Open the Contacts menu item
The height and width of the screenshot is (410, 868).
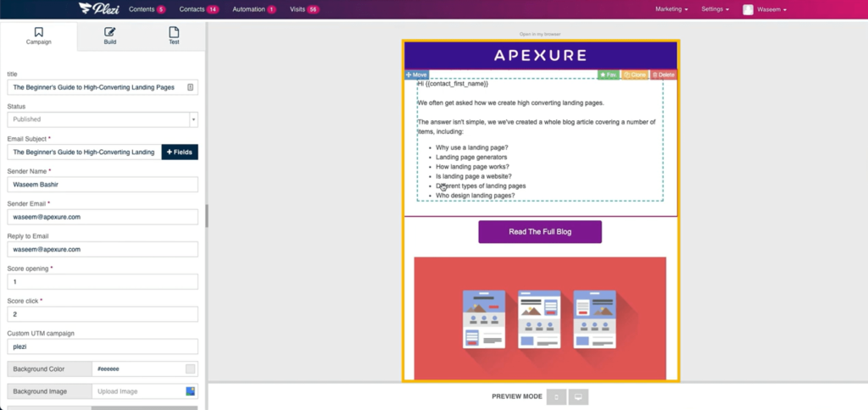click(199, 9)
